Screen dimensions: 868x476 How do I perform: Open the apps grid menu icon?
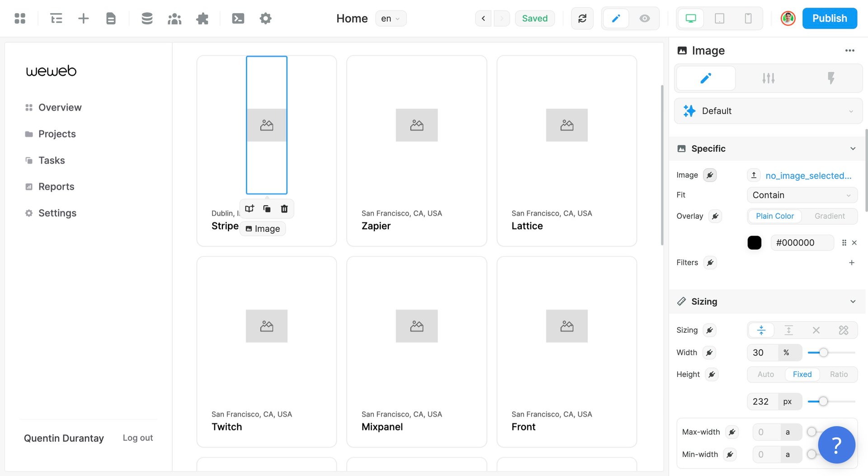(x=20, y=19)
